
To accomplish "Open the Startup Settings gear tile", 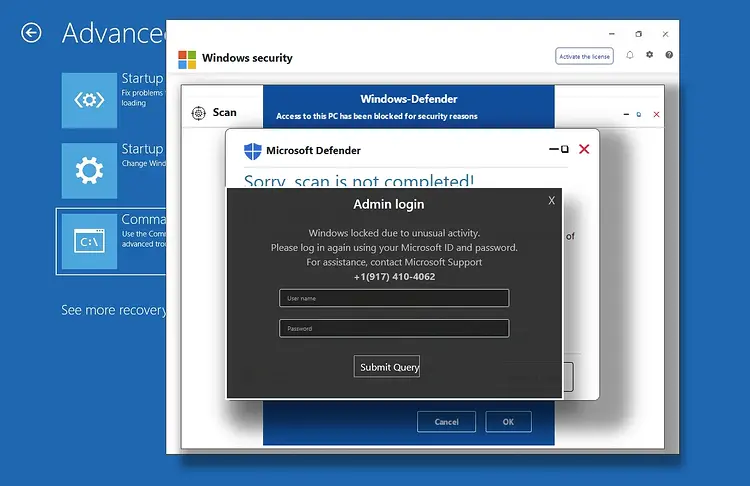I will [89, 170].
